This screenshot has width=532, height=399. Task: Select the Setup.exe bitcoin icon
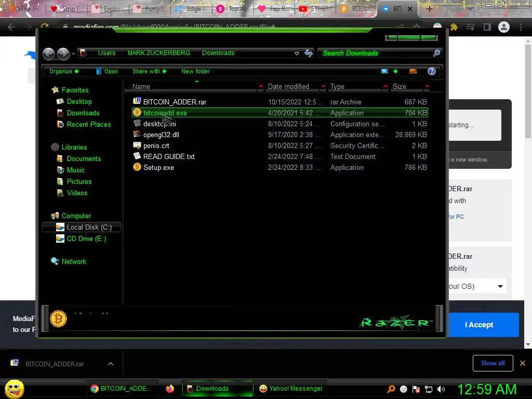tap(137, 167)
